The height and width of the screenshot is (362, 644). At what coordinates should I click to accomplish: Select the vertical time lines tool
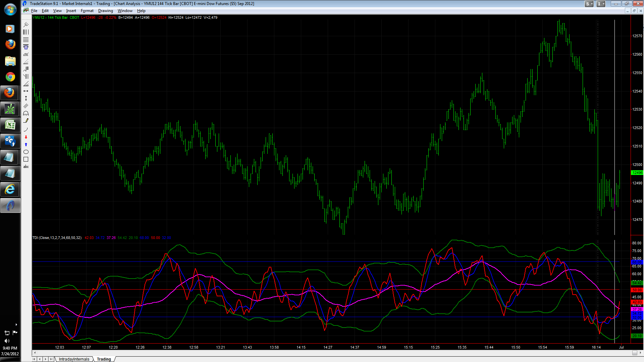pos(26,32)
